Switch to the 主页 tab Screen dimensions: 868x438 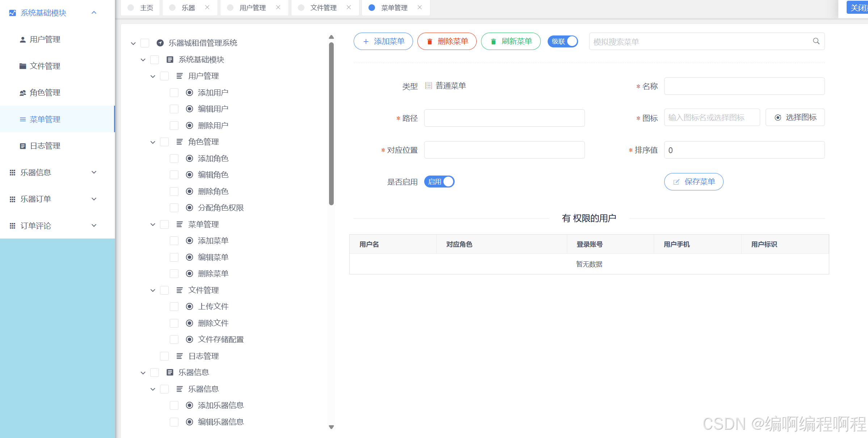(146, 7)
